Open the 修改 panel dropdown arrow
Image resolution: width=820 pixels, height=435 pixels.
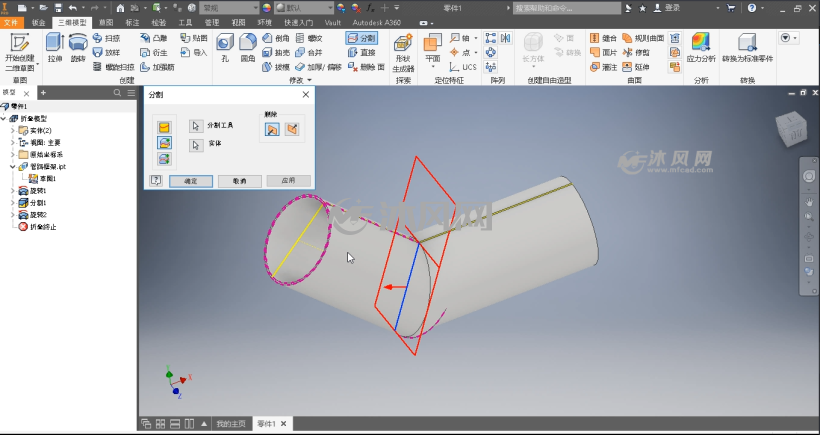pos(309,81)
